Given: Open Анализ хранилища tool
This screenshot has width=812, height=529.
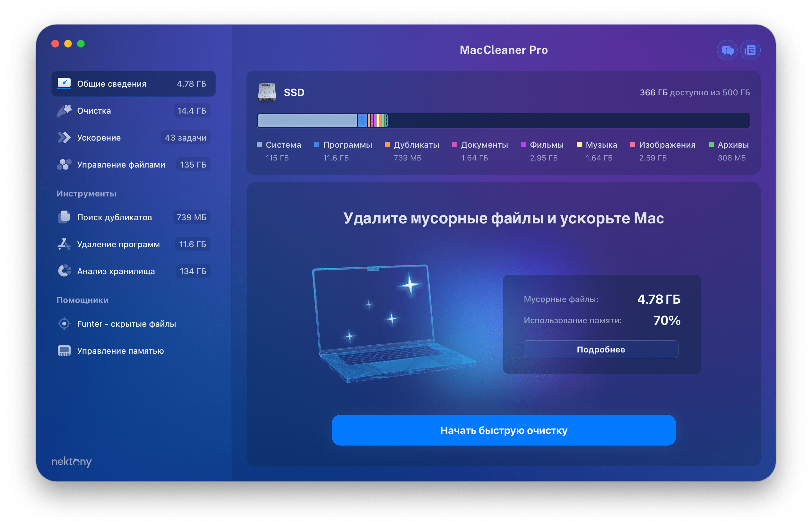Looking at the screenshot, I should click(x=134, y=271).
